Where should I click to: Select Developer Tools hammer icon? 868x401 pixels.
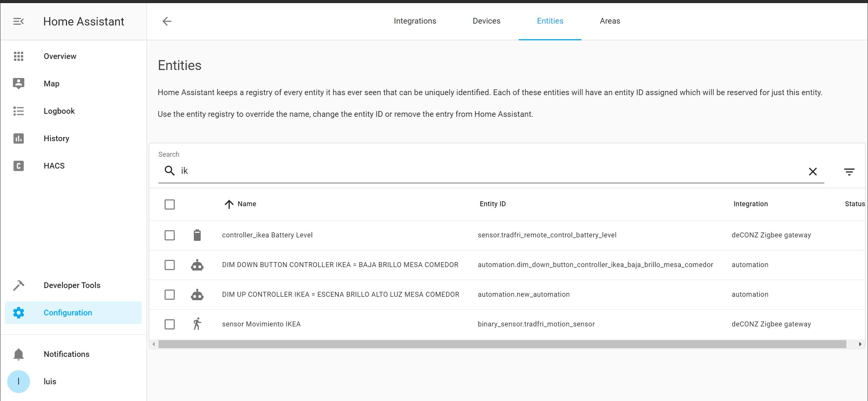(x=18, y=285)
